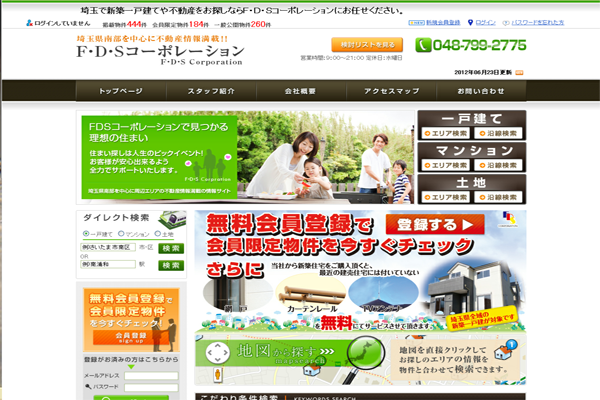The width and height of the screenshot is (600, 400).
Task: Select the 土地 radio button
Action: point(157,233)
